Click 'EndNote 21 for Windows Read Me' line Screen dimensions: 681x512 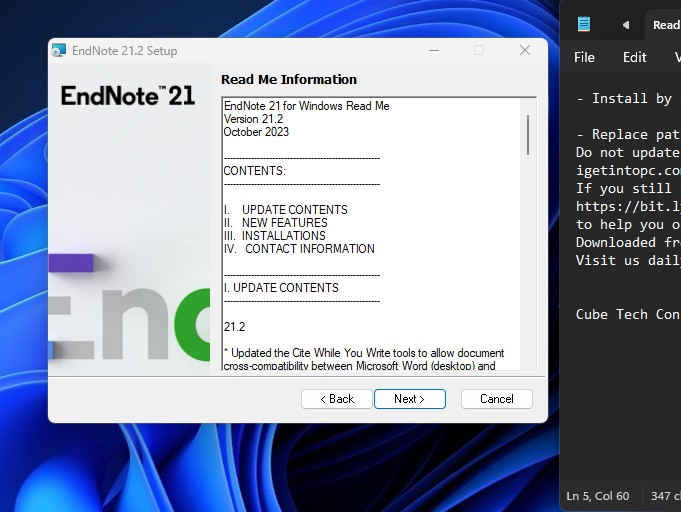tap(307, 106)
